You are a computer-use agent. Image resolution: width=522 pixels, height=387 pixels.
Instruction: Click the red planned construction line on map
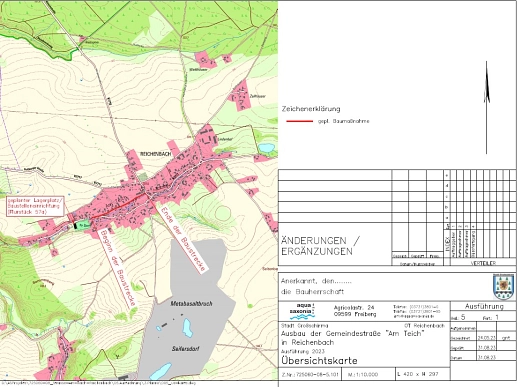[x=119, y=207]
